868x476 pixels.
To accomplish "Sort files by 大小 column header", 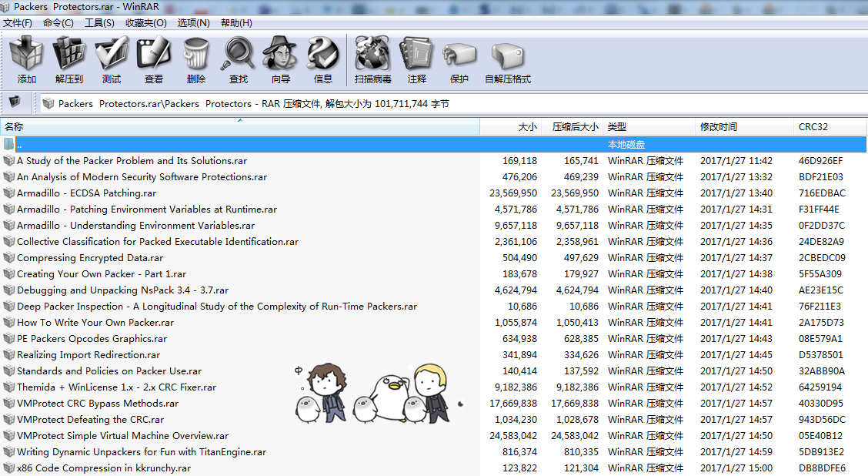I will click(x=511, y=127).
